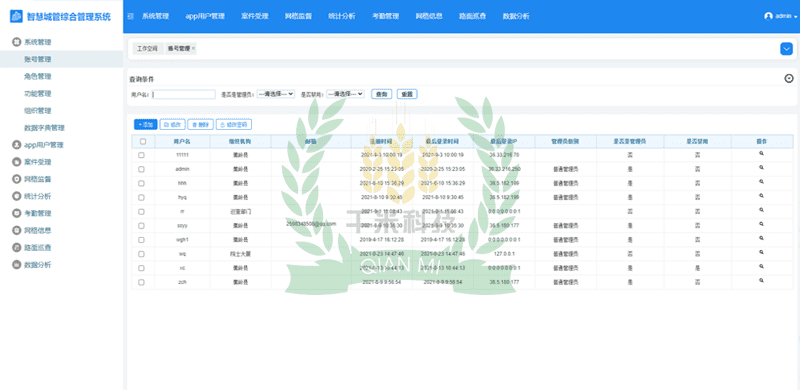Click the blue tab list expand button
The width and height of the screenshot is (800, 390).
click(x=786, y=49)
